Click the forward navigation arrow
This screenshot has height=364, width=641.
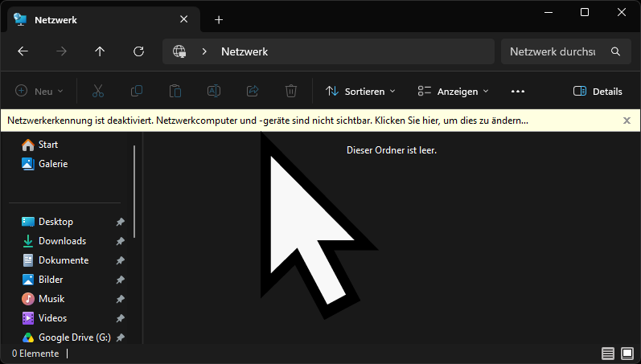(61, 51)
